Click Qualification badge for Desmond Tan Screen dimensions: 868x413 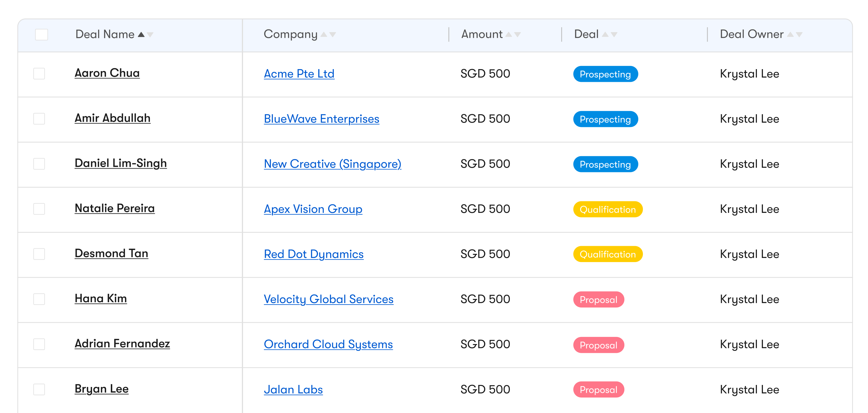(608, 254)
